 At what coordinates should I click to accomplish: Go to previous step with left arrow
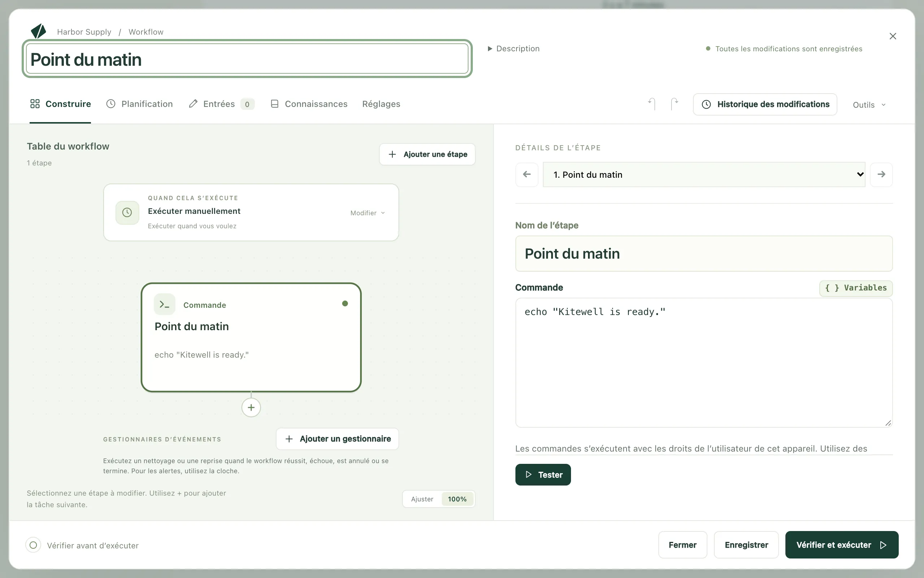point(527,175)
